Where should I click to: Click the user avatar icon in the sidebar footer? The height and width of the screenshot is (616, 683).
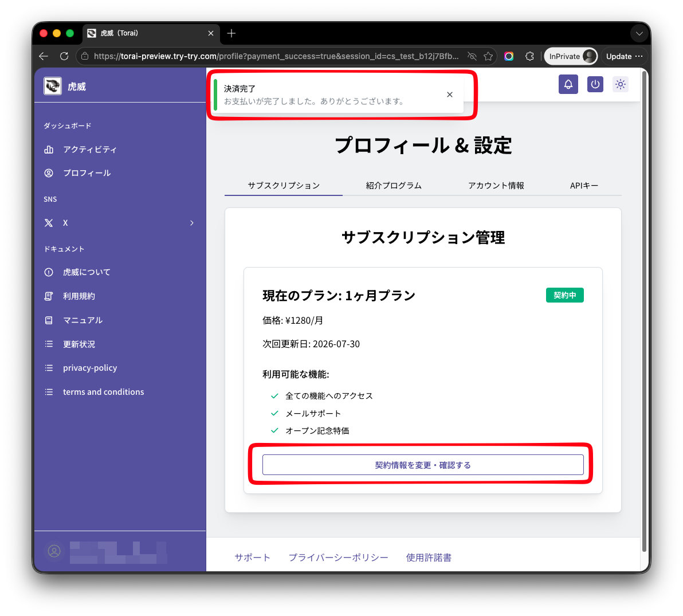[x=54, y=551]
